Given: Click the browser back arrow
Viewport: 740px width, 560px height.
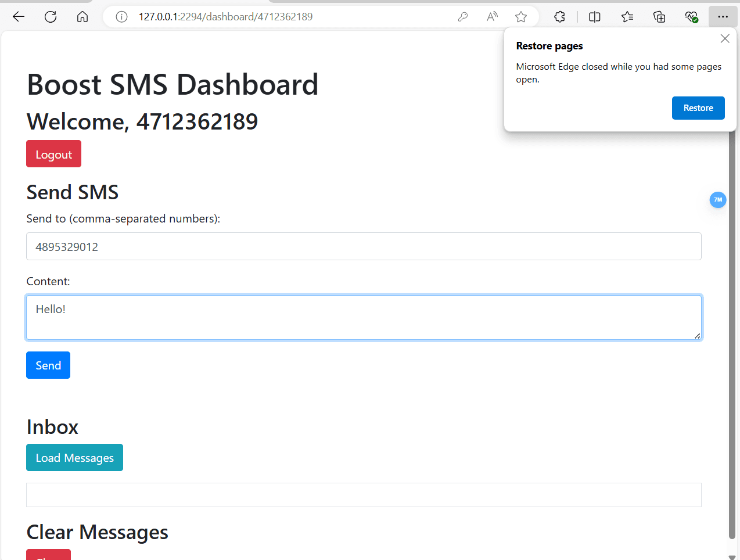Looking at the screenshot, I should (19, 17).
